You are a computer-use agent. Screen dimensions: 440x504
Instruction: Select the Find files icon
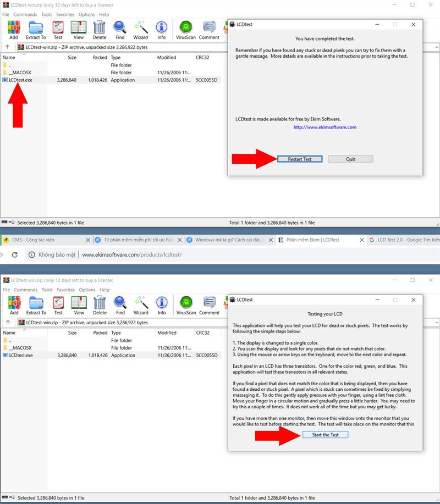[x=120, y=30]
